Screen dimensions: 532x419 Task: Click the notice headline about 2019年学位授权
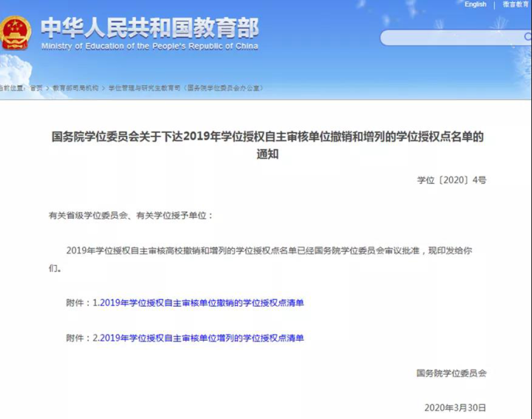[267, 145]
